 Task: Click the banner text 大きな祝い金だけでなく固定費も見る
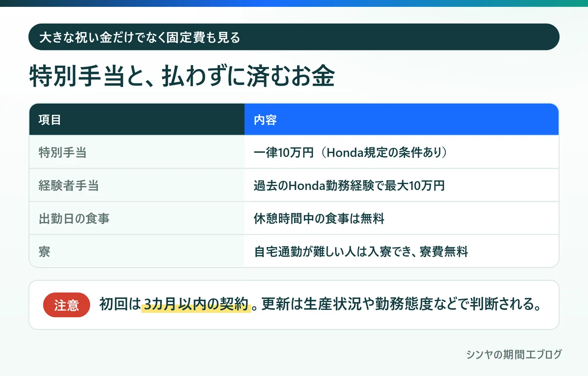point(140,37)
